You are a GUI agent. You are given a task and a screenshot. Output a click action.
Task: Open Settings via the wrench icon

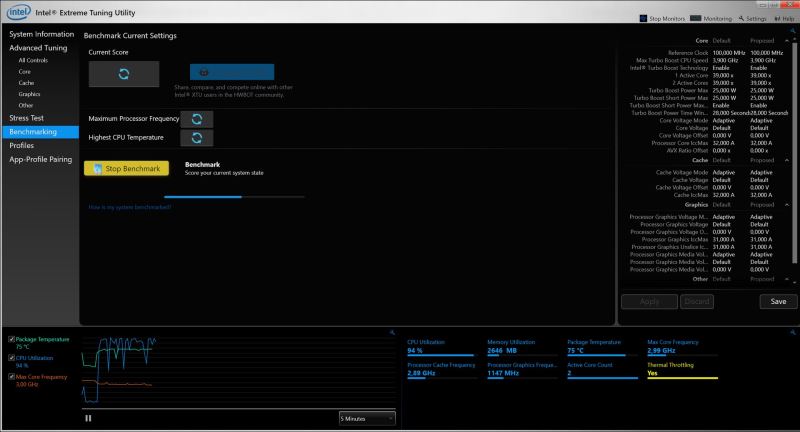click(x=741, y=18)
